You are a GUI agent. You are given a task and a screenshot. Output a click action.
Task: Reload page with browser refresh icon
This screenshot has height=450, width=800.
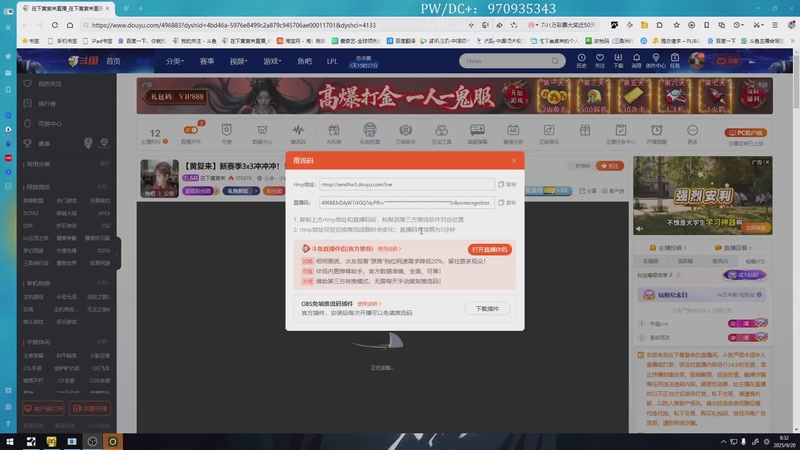coord(55,25)
